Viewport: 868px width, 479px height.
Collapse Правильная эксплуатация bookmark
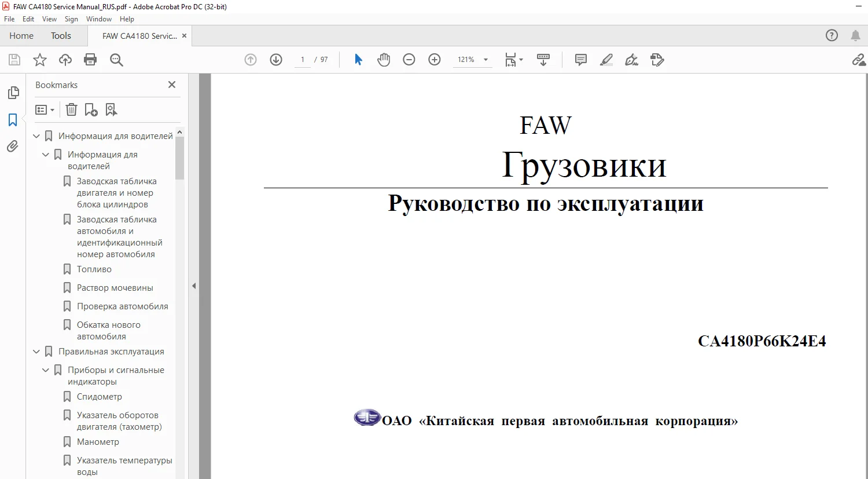[36, 352]
